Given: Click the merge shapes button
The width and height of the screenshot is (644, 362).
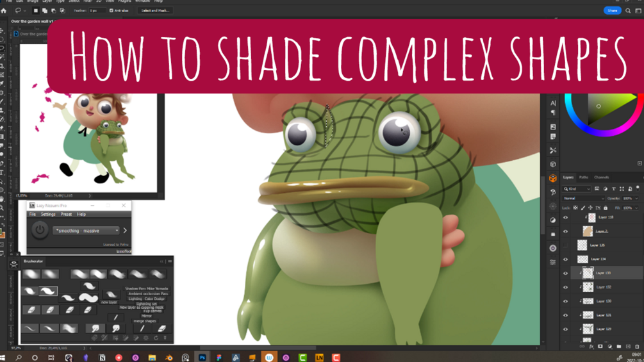Looking at the screenshot, I should pos(145,321).
